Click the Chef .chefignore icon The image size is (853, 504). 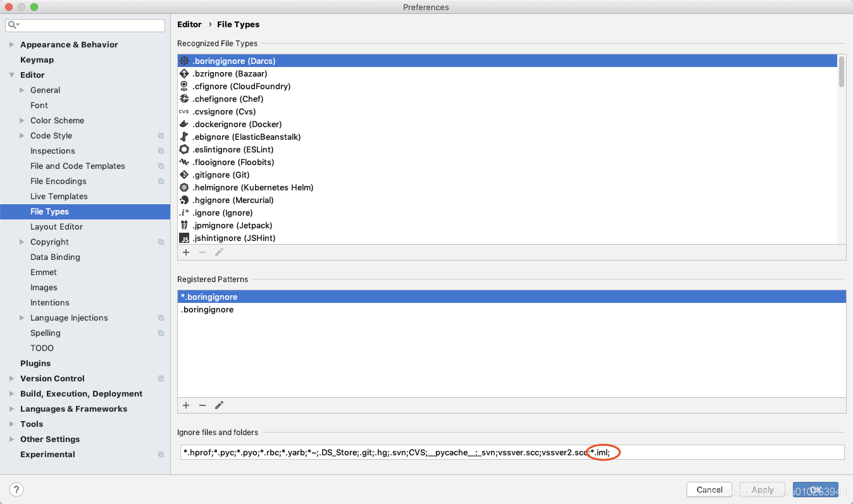[184, 99]
